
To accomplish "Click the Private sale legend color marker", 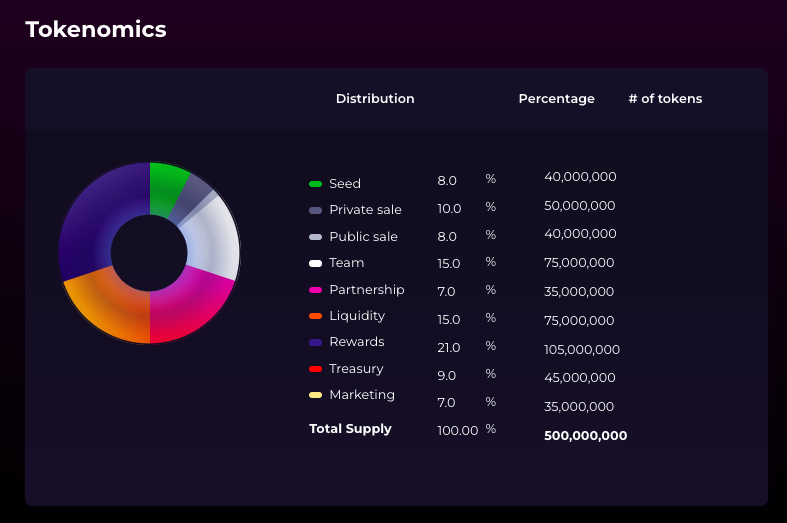I will [315, 210].
